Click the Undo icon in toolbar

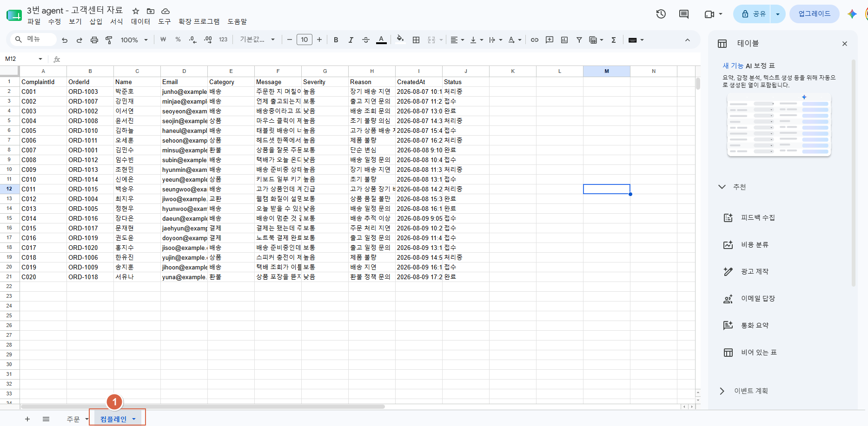click(65, 40)
